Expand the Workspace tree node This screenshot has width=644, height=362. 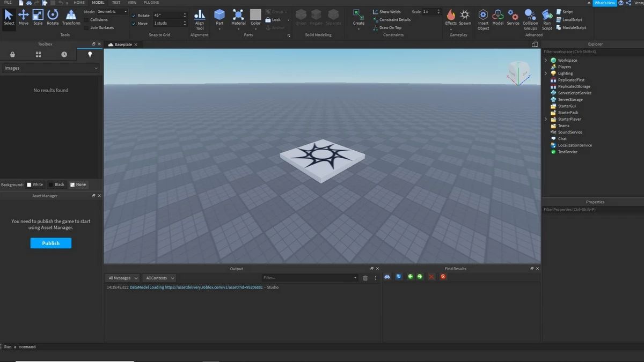pos(546,60)
